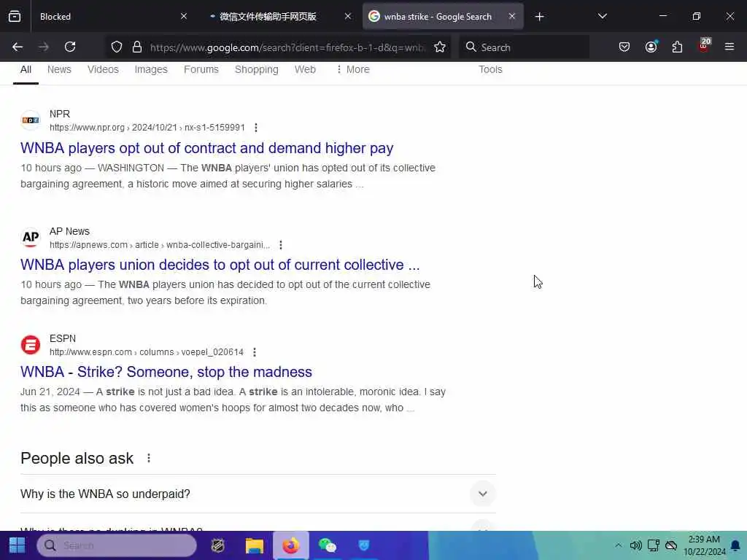Click the espn.com URL breadcrumb
Screen dimensions: 747x560
tap(146, 352)
